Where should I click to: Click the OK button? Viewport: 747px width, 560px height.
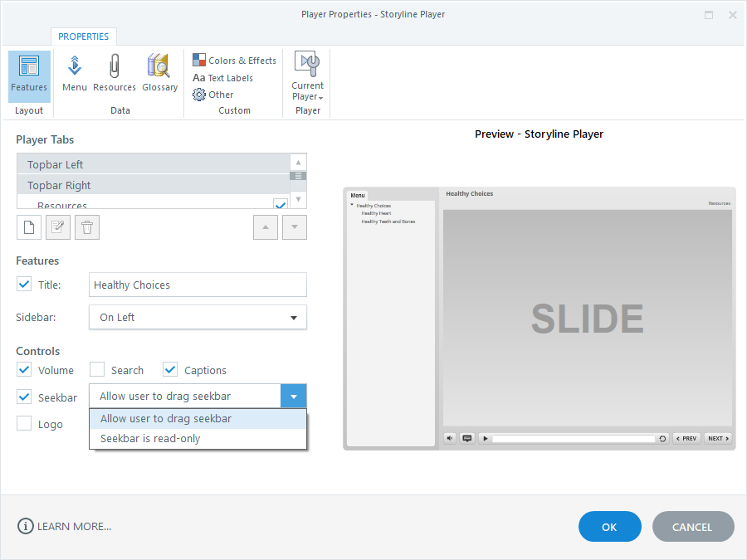tap(609, 526)
